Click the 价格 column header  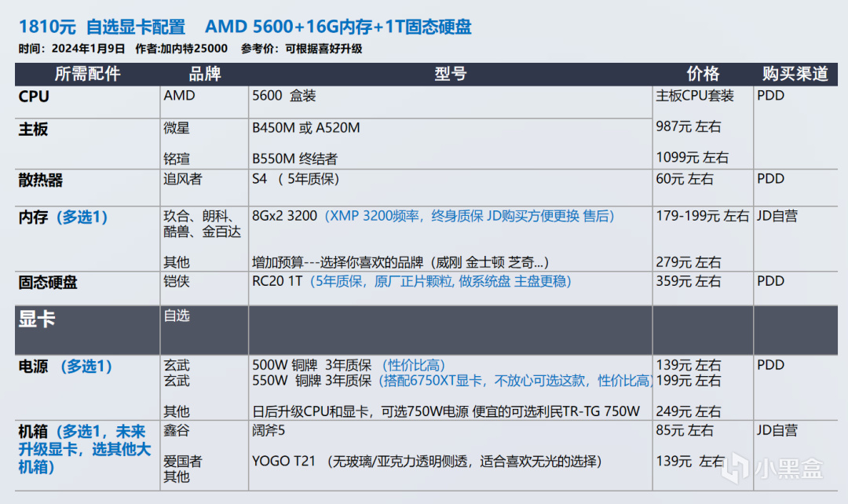(703, 74)
